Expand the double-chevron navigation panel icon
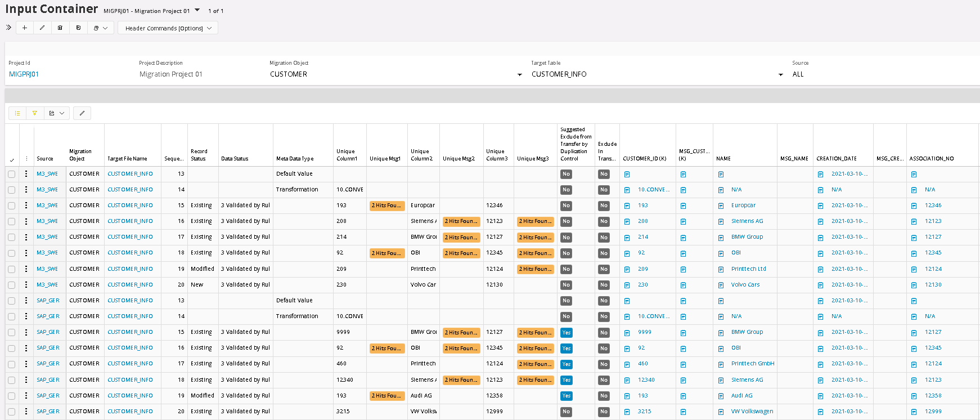This screenshot has width=980, height=420. point(8,27)
